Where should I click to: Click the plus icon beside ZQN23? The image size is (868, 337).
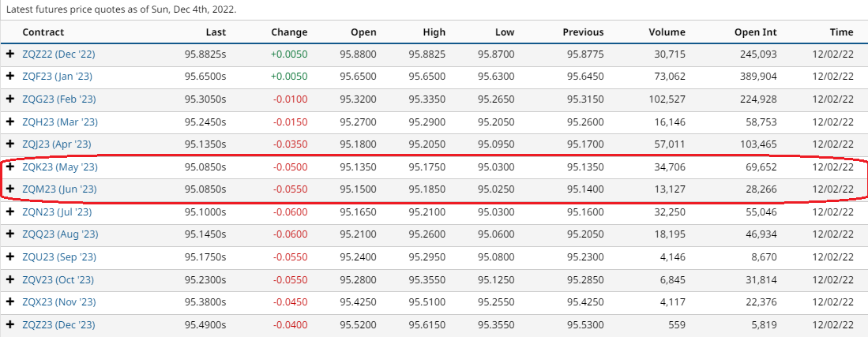pyautogui.click(x=10, y=212)
